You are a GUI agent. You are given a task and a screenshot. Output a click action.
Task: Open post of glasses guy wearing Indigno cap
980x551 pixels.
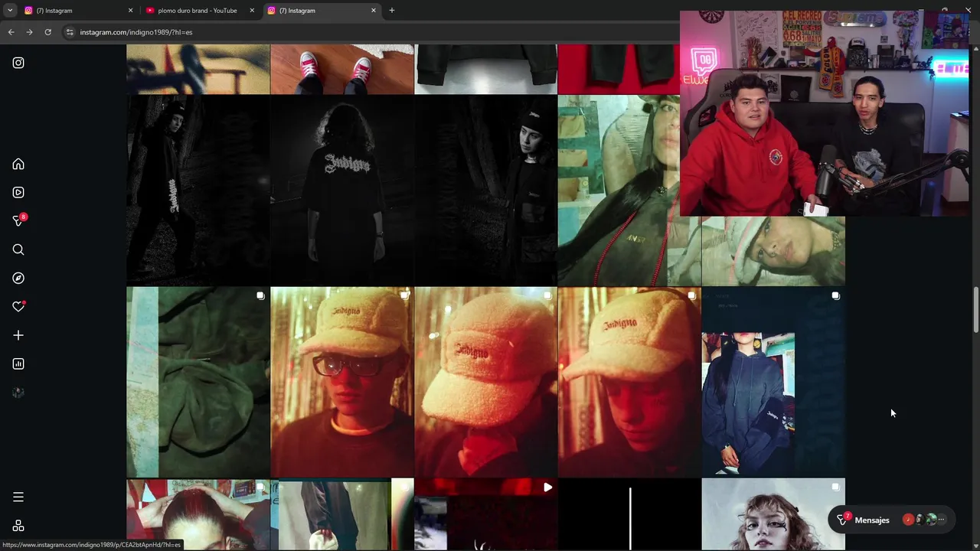point(341,382)
